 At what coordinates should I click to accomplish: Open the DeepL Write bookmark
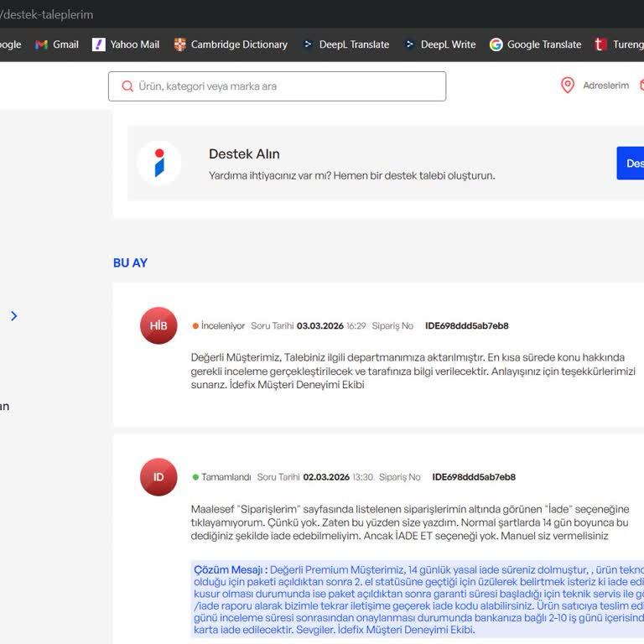[x=440, y=44]
